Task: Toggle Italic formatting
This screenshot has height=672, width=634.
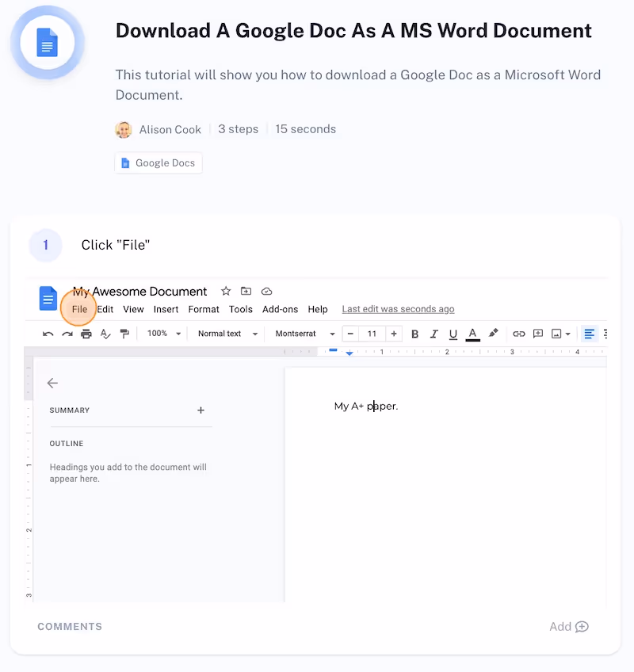Action: [433, 334]
